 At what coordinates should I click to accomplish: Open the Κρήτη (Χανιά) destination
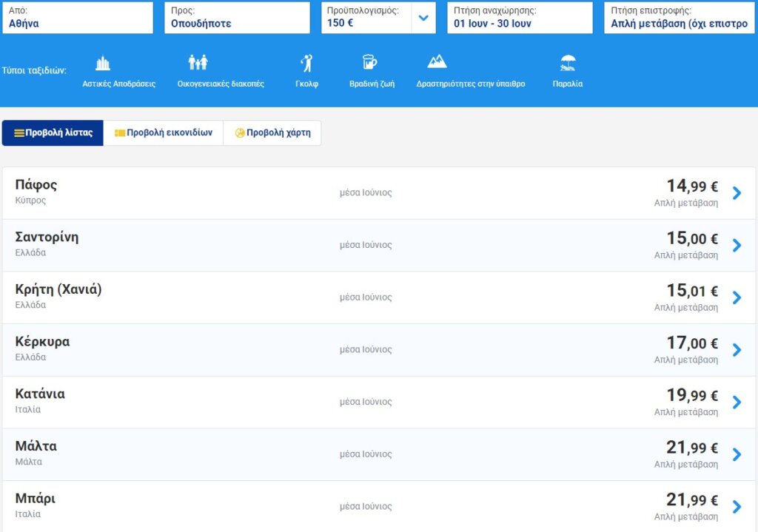[x=58, y=290]
